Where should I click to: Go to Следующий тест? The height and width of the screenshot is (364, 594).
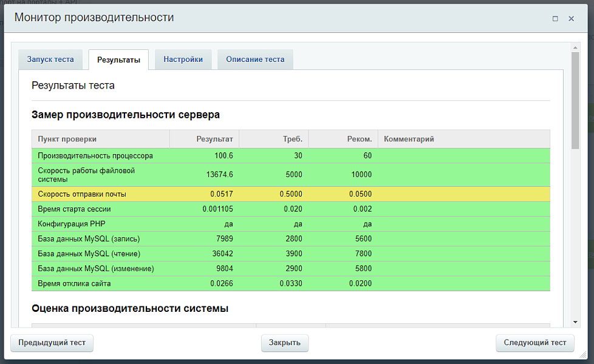tap(534, 343)
